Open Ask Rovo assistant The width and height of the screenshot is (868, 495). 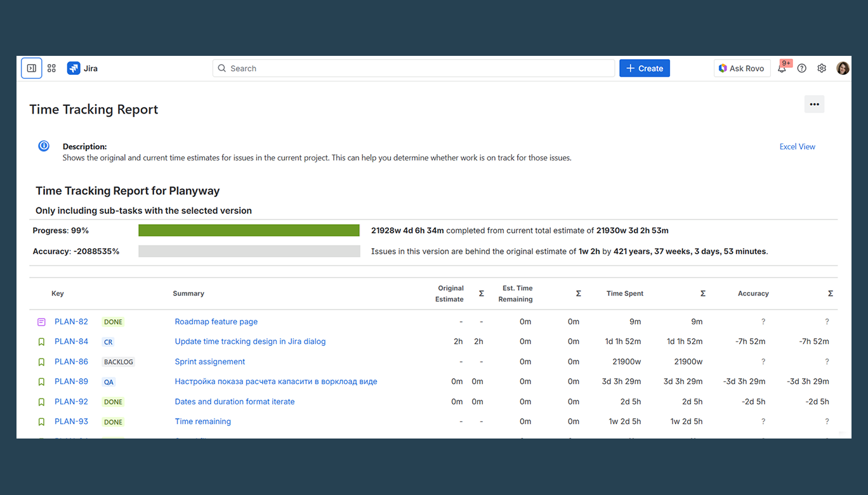pyautogui.click(x=742, y=69)
